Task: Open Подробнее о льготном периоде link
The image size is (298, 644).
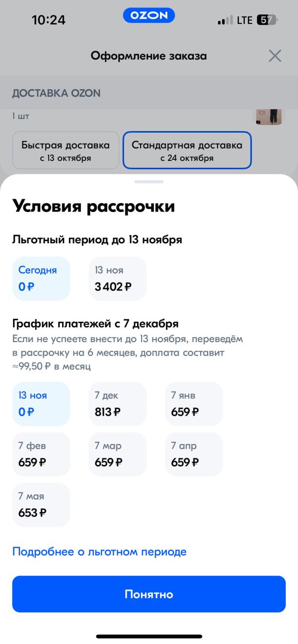Action: [x=99, y=552]
